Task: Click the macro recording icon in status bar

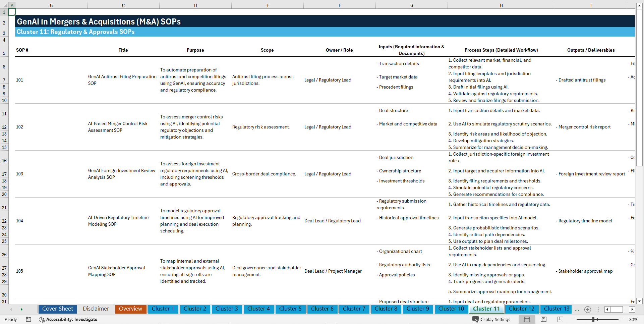Action: [x=28, y=319]
